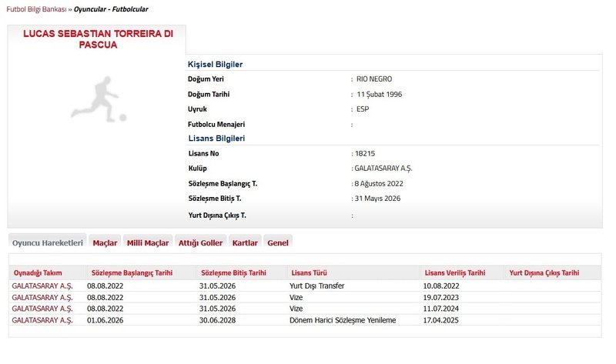
Task: Click license number value 18215
Action: pos(365,154)
